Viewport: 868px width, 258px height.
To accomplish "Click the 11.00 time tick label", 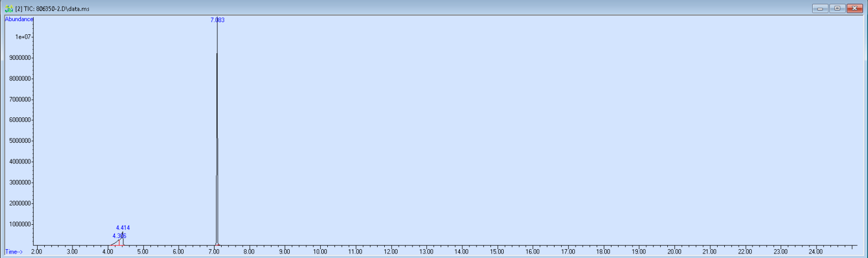I will [x=355, y=252].
